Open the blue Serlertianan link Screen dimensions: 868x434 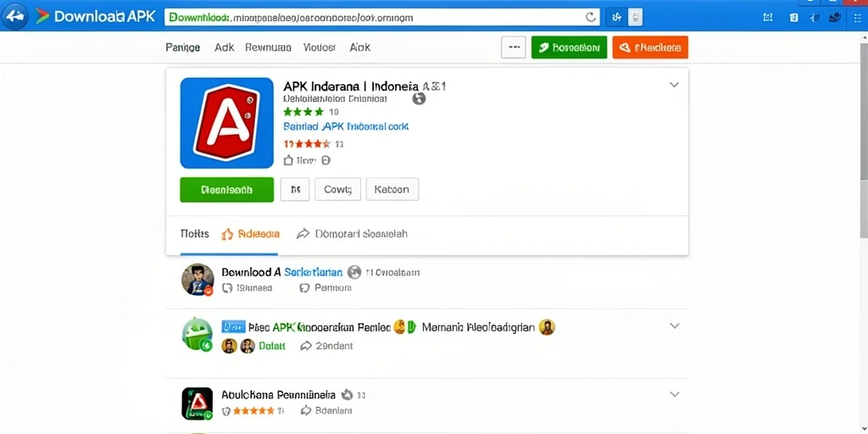coord(314,272)
